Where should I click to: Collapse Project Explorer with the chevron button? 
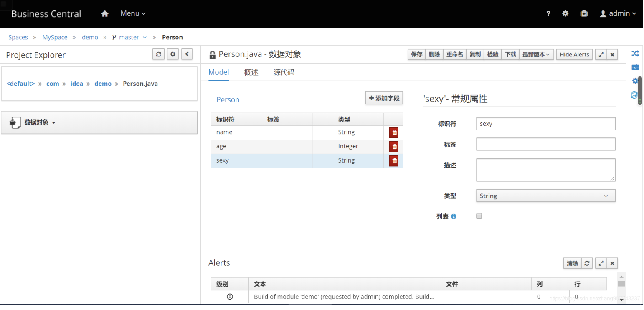point(187,54)
